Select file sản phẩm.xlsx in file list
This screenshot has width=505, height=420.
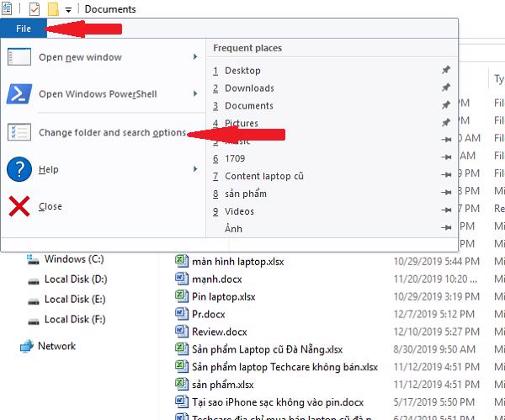point(223,385)
